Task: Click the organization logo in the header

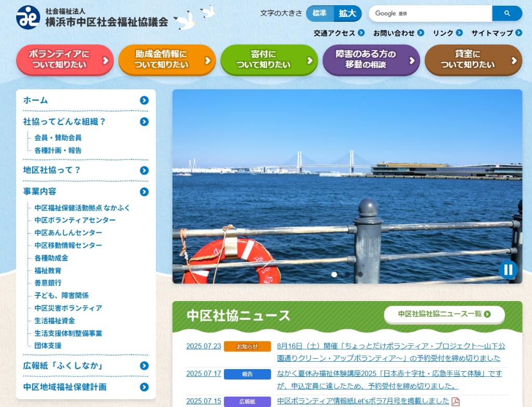Action: coord(28,17)
